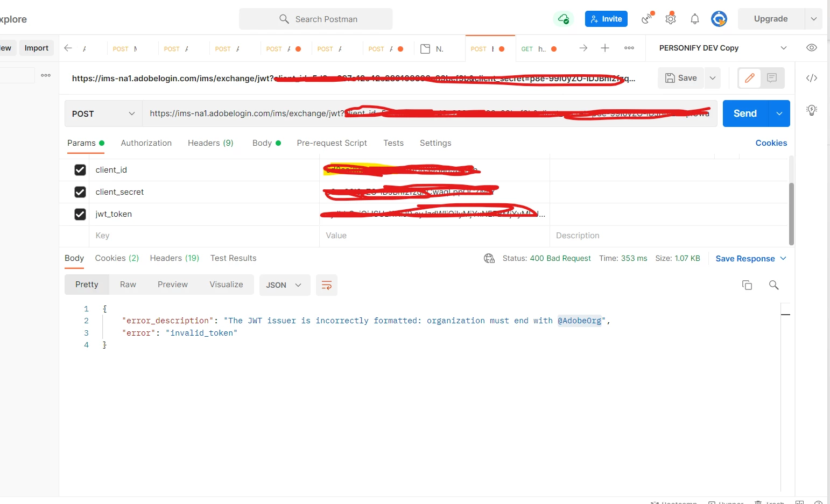Open the POST method dropdown
The image size is (830, 504).
pyautogui.click(x=103, y=113)
